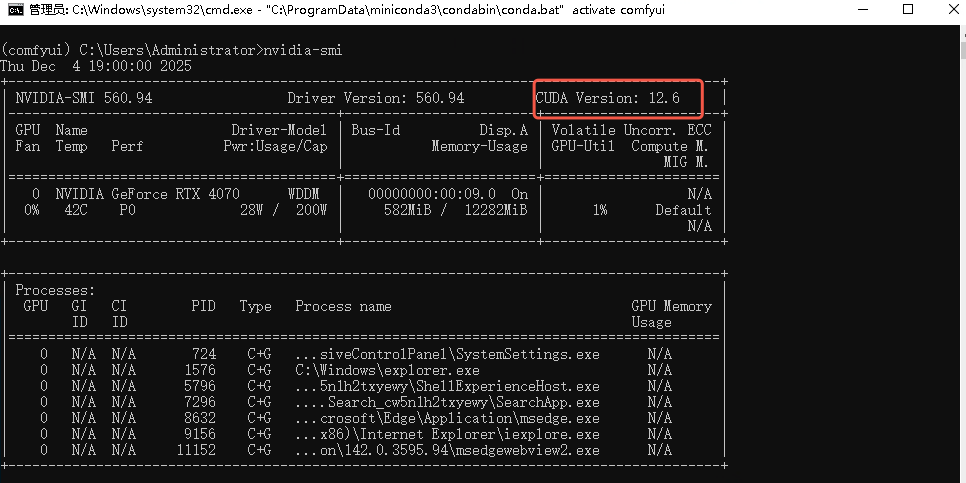Click the SearchApp.exe process name
Image resolution: width=966 pixels, height=483 pixels.
click(447, 402)
